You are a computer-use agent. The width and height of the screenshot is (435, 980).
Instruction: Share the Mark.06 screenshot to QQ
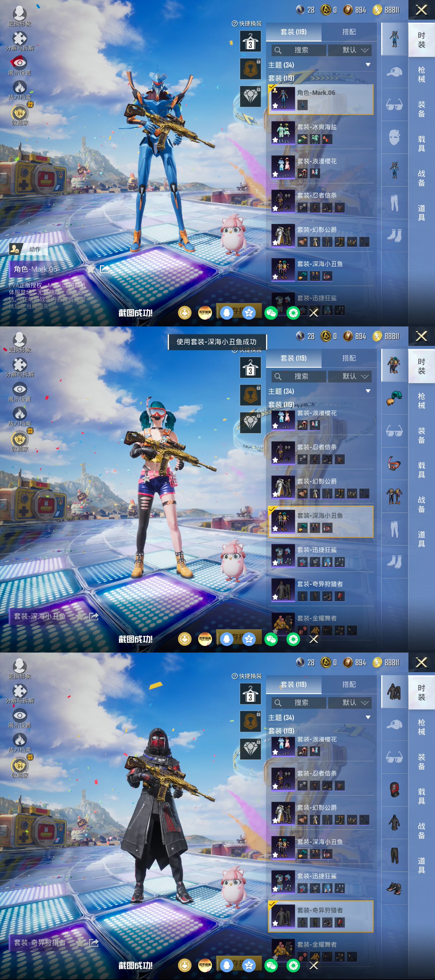tap(226, 313)
